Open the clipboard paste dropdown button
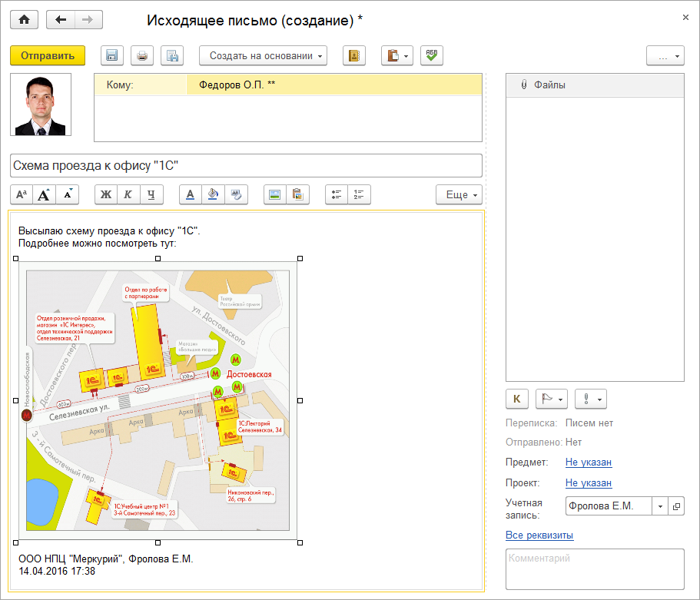Image resolution: width=700 pixels, height=600 pixels. pos(397,56)
